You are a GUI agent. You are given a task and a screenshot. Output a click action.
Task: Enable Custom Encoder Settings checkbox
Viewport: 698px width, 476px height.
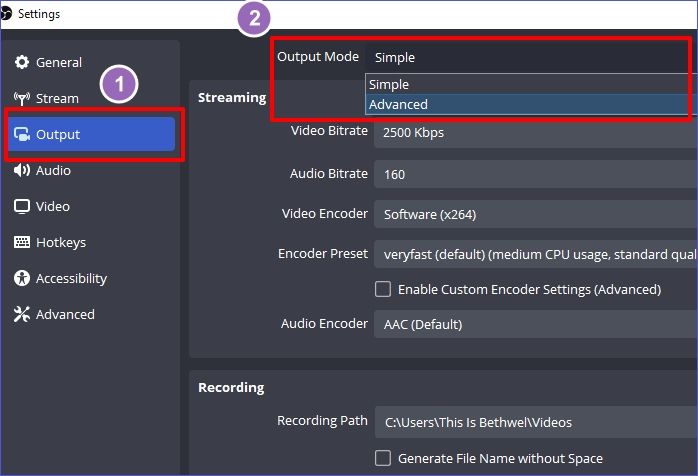pos(383,289)
